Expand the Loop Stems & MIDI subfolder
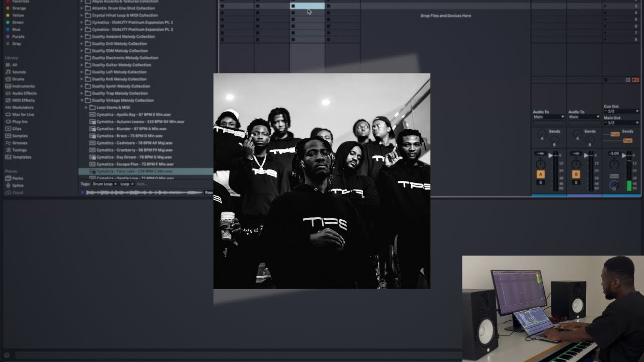The width and height of the screenshot is (644, 362). pyautogui.click(x=87, y=107)
